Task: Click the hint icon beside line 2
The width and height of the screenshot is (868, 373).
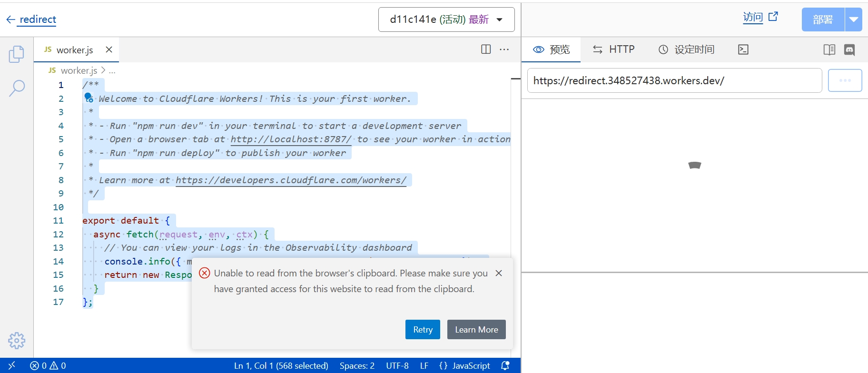Action: point(89,98)
